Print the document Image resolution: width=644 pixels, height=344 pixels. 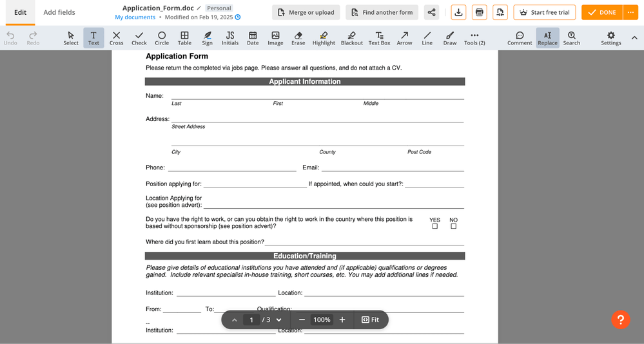click(480, 12)
